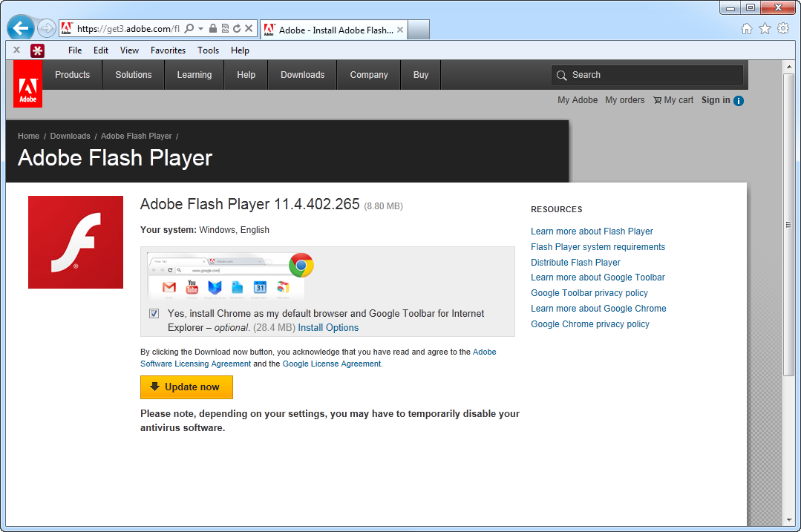This screenshot has height=532, width=801.
Task: Click the yellow Update now button
Action: 186,387
